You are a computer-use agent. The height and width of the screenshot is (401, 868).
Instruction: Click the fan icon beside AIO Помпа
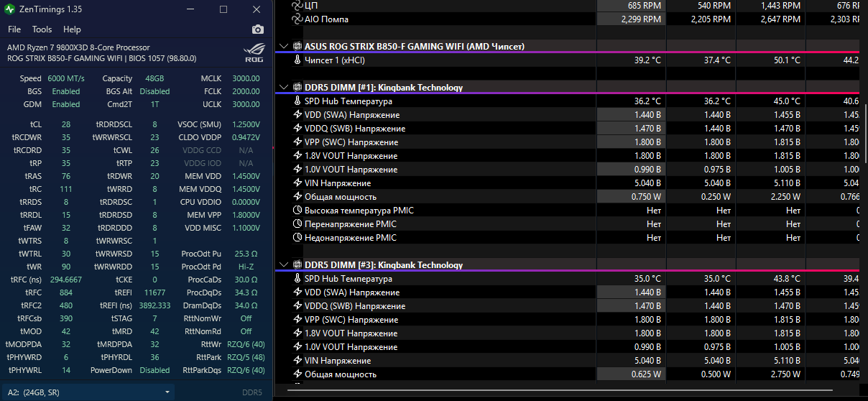click(x=297, y=19)
